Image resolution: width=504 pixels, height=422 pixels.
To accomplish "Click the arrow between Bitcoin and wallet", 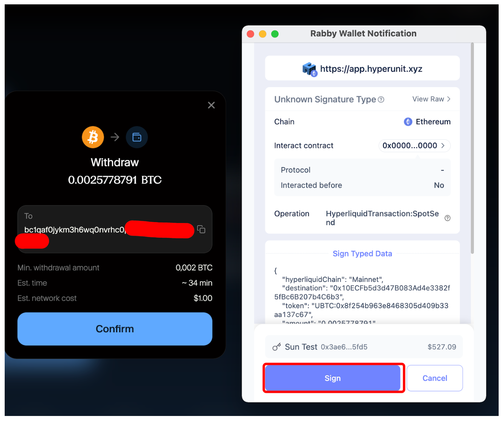I will click(x=115, y=137).
